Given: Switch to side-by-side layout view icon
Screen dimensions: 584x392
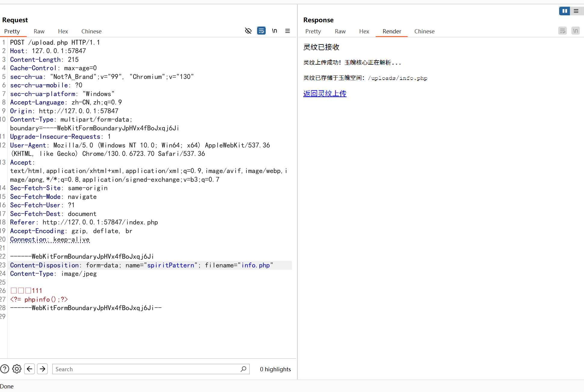Looking at the screenshot, I should [564, 11].
